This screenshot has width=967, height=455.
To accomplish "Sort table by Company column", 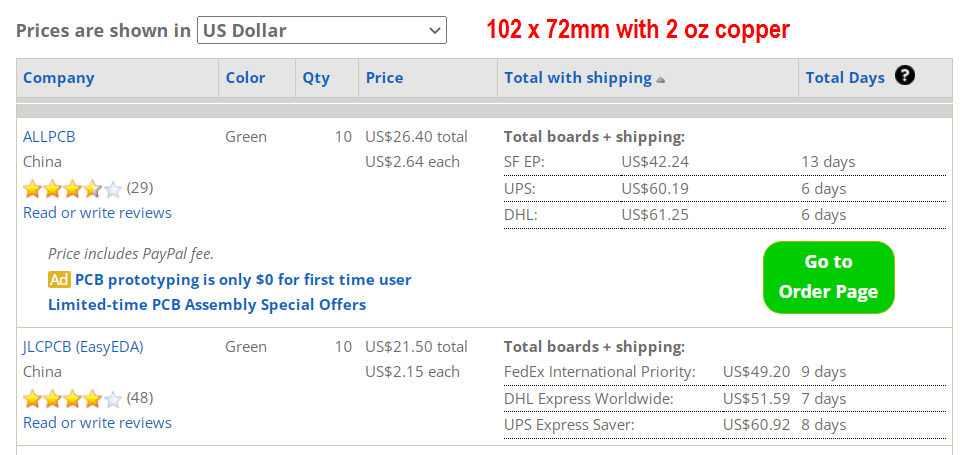I will (x=59, y=78).
